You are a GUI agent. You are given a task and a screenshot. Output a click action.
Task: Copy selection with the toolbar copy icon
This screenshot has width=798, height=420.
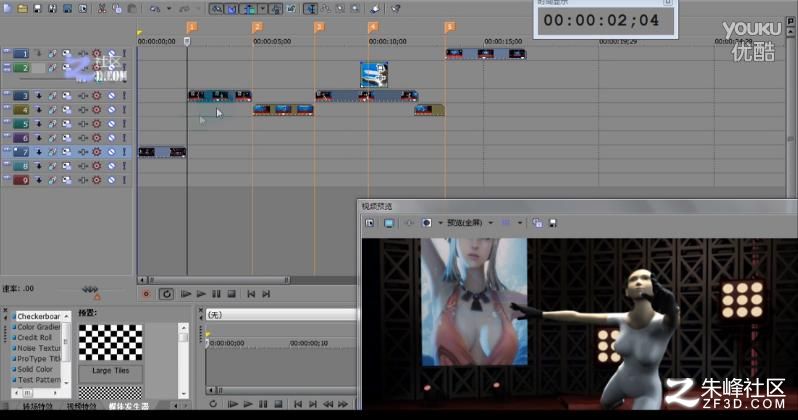pos(117,8)
